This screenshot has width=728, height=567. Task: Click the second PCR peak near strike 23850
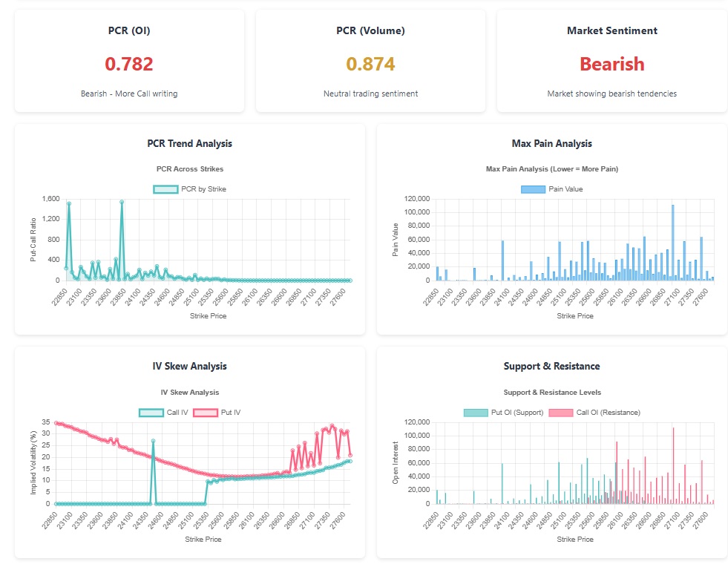tap(122, 202)
